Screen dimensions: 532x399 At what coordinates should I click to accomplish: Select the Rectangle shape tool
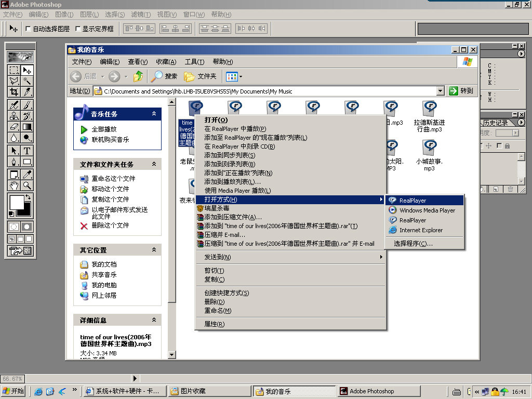[27, 162]
